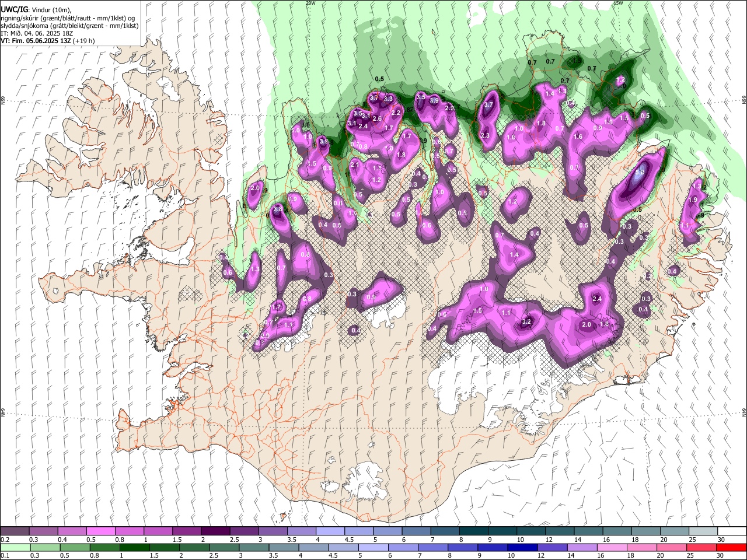Select dark purple snow swatch between 2 and 2.5
Image resolution: width=747 pixels, height=560 pixels.
click(215, 531)
